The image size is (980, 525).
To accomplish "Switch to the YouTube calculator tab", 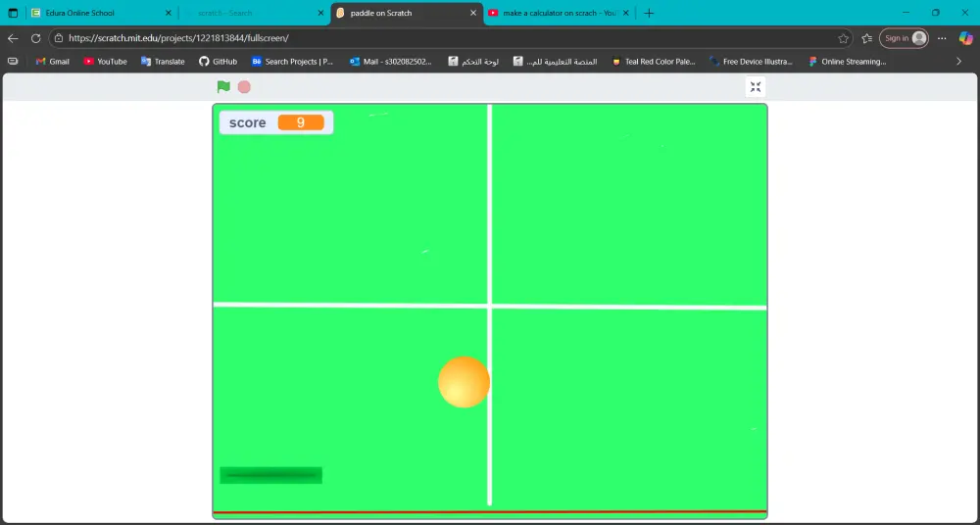I will [559, 13].
